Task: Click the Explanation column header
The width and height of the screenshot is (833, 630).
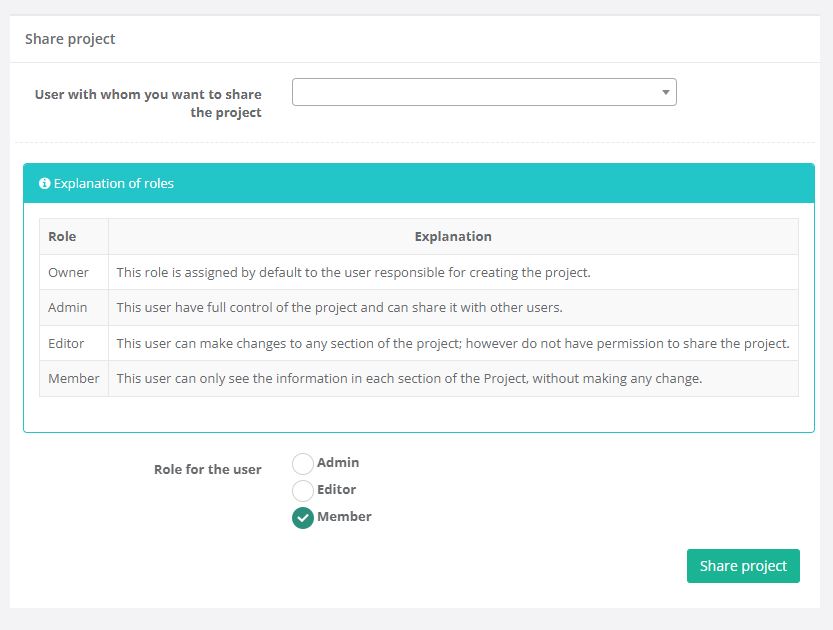Action: (x=453, y=237)
